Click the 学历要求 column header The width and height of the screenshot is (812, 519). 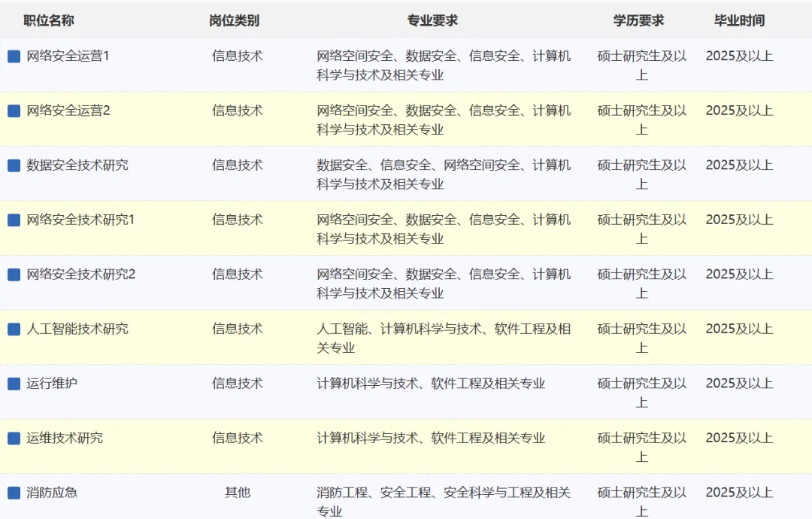[x=638, y=20]
